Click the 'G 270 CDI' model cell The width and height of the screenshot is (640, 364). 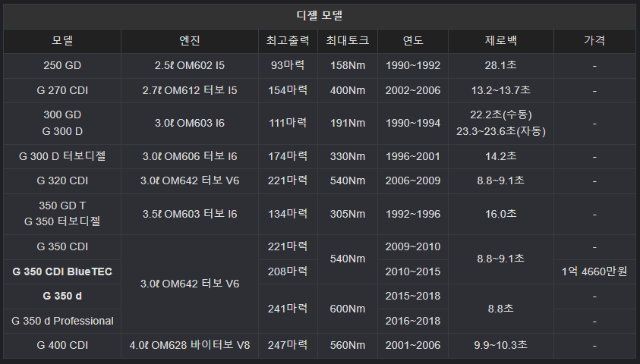[x=62, y=90]
